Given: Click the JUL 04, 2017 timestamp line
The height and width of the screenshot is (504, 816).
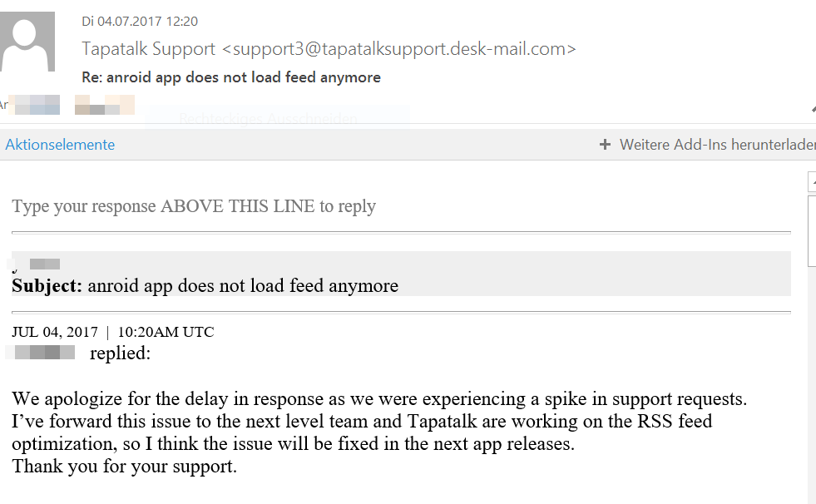Looking at the screenshot, I should [x=113, y=332].
